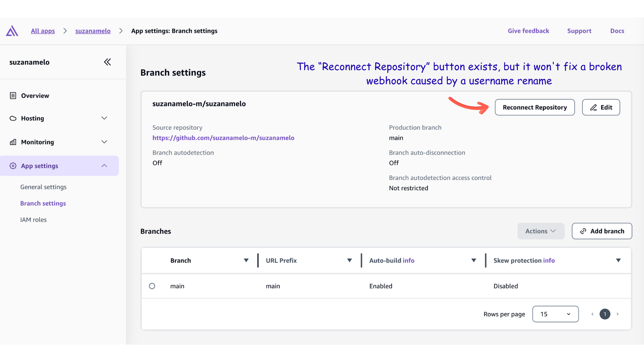Image resolution: width=644 pixels, height=362 pixels.
Task: Click the Branch column header
Action: [x=180, y=261]
